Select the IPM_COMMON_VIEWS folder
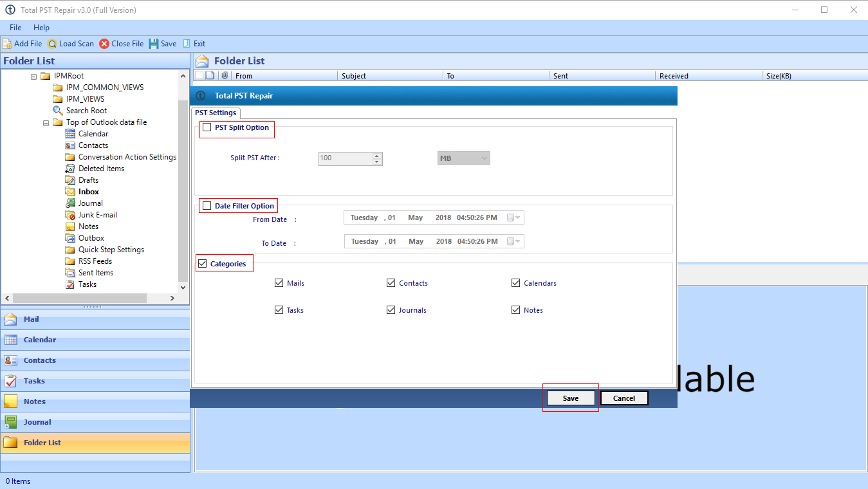 click(x=104, y=88)
